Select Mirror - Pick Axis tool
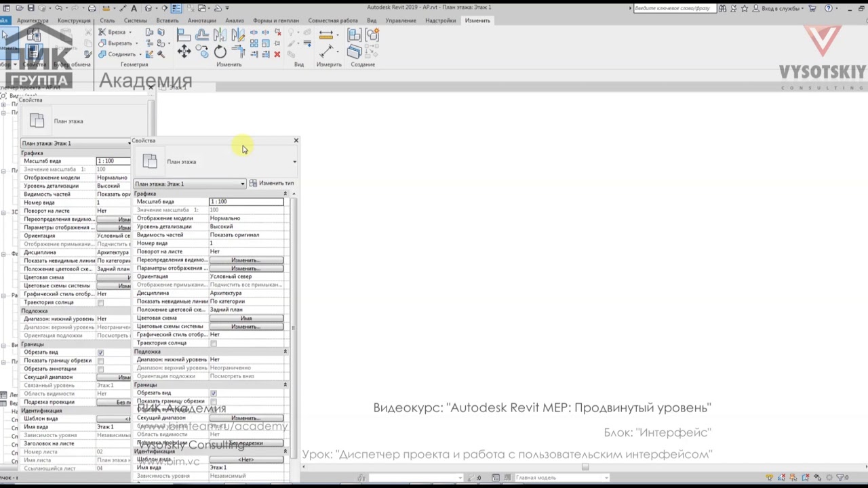Viewport: 868px width, 488px height. pos(220,35)
